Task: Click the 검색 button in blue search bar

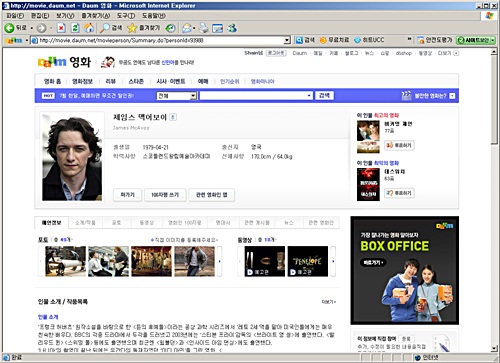Action: 324,96
